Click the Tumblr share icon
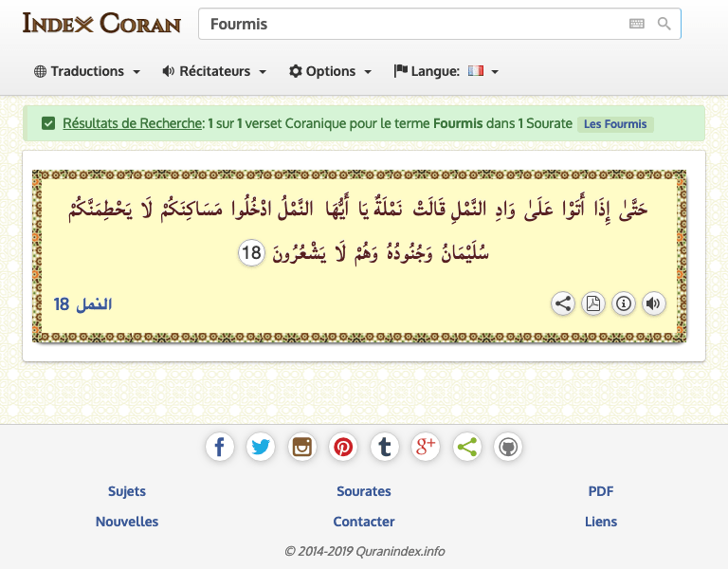 point(384,447)
